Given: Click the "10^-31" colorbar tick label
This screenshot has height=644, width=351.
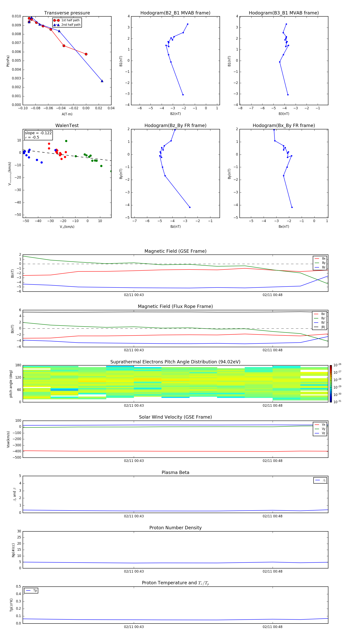Looking at the screenshot, I should pos(337,402).
